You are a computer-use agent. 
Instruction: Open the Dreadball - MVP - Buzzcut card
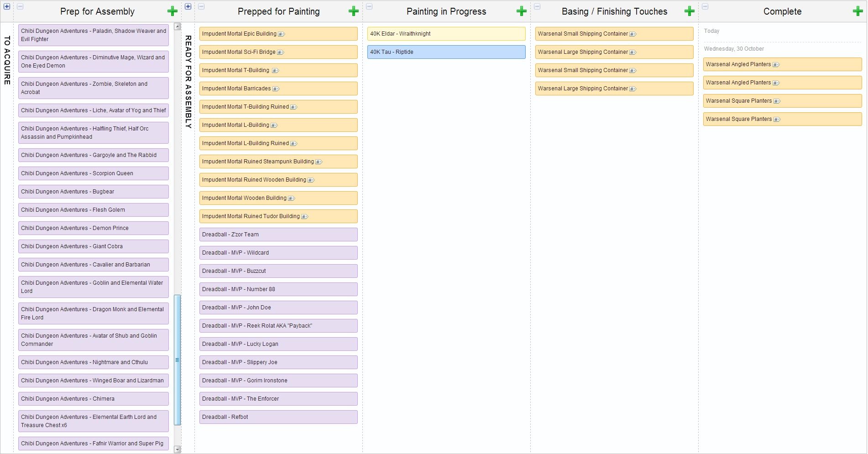278,271
